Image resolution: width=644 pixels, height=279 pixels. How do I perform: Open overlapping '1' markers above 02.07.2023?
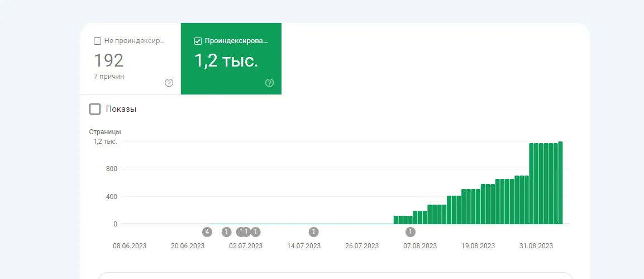[x=244, y=232]
